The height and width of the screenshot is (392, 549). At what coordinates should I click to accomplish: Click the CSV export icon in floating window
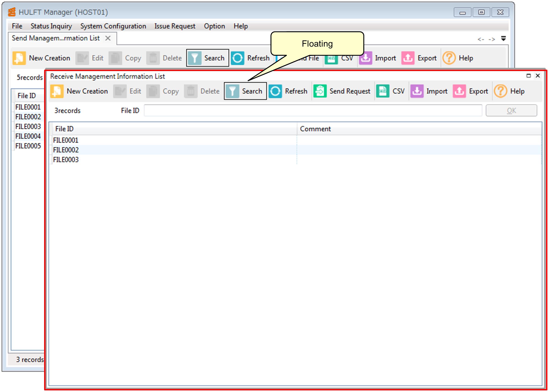[x=383, y=91]
